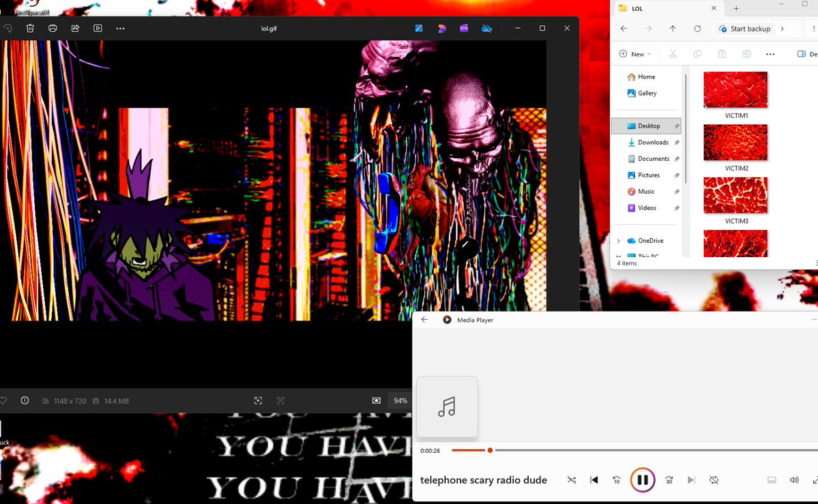Click the actual size icon in Photos
Image resolution: width=818 pixels, height=504 pixels.
(280, 401)
